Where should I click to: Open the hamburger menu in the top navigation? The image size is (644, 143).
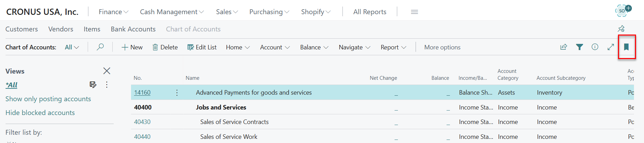coord(414,12)
